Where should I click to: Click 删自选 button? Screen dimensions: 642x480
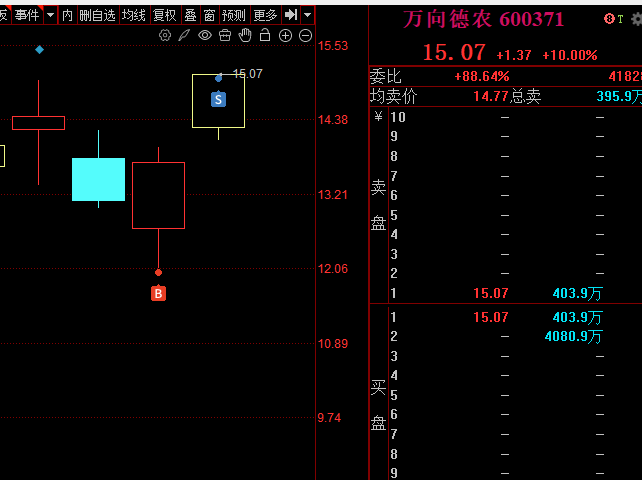pyautogui.click(x=97, y=15)
